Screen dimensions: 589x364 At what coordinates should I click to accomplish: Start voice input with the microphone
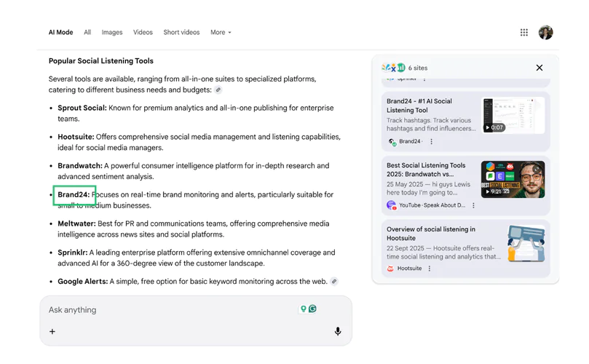pyautogui.click(x=338, y=331)
